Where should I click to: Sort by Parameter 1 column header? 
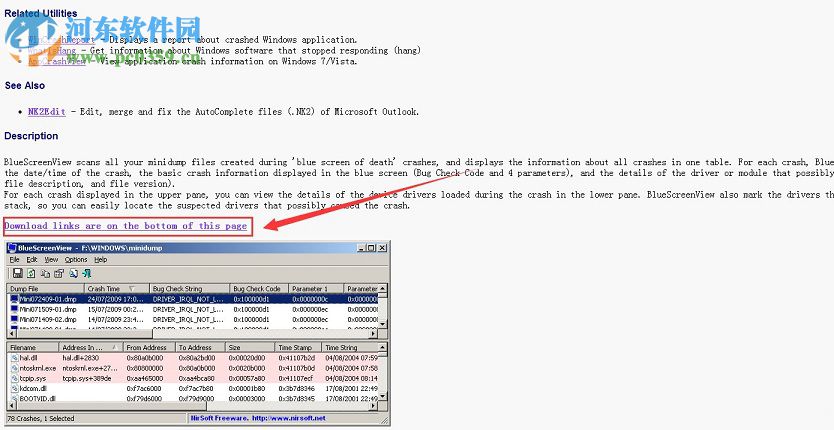tap(316, 288)
